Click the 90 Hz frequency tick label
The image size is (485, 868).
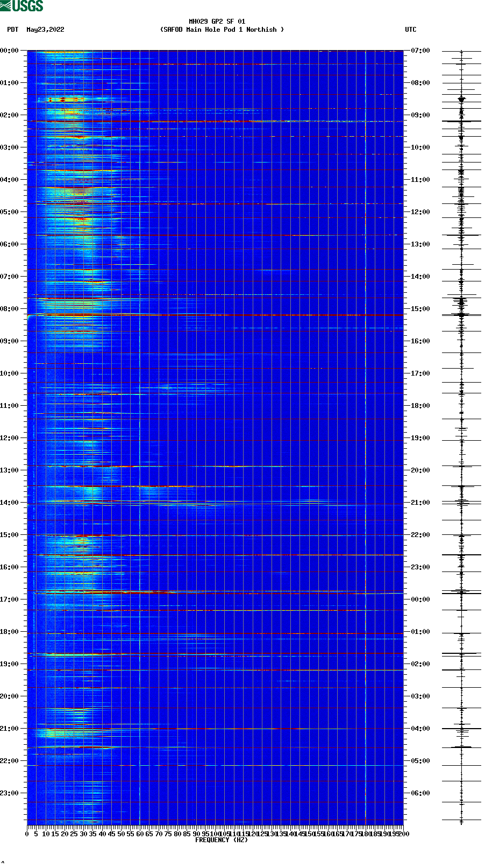tap(196, 834)
